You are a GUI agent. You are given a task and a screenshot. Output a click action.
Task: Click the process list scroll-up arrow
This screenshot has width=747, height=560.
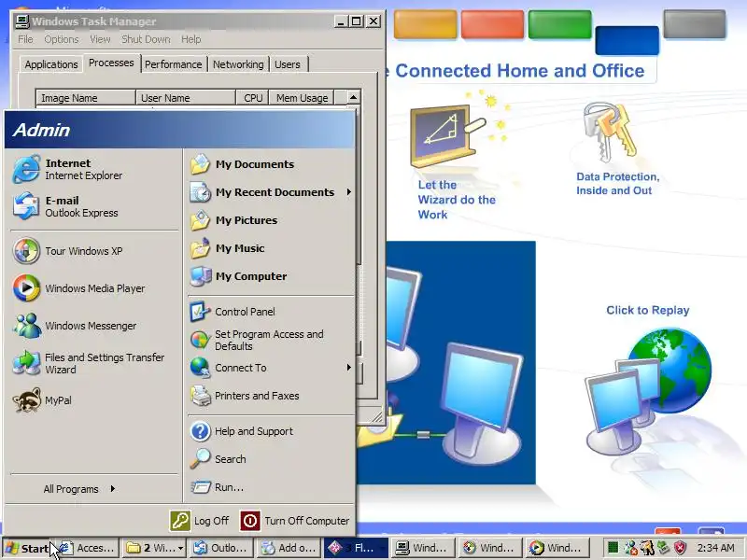tap(353, 97)
